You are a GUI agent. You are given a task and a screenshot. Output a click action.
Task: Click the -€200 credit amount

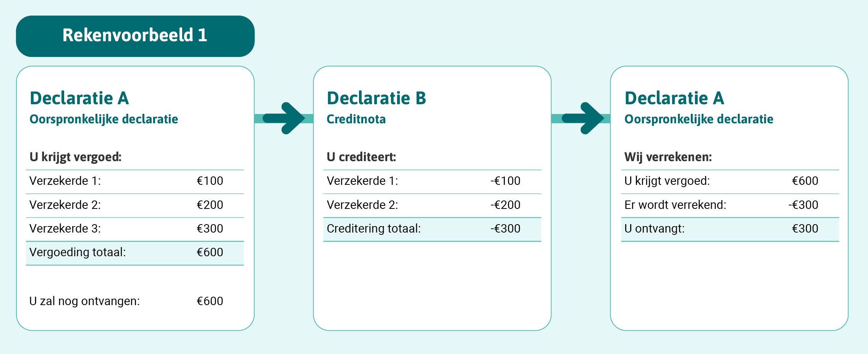tap(505, 205)
